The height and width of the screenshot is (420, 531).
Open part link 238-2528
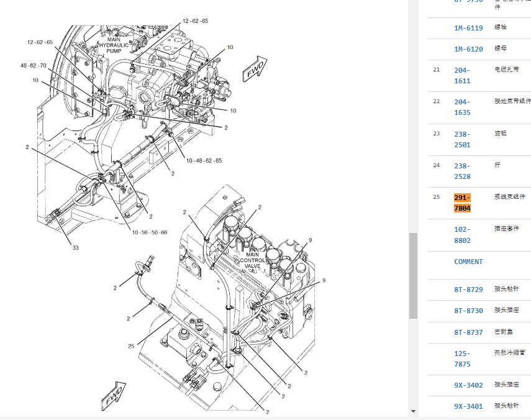(x=462, y=171)
